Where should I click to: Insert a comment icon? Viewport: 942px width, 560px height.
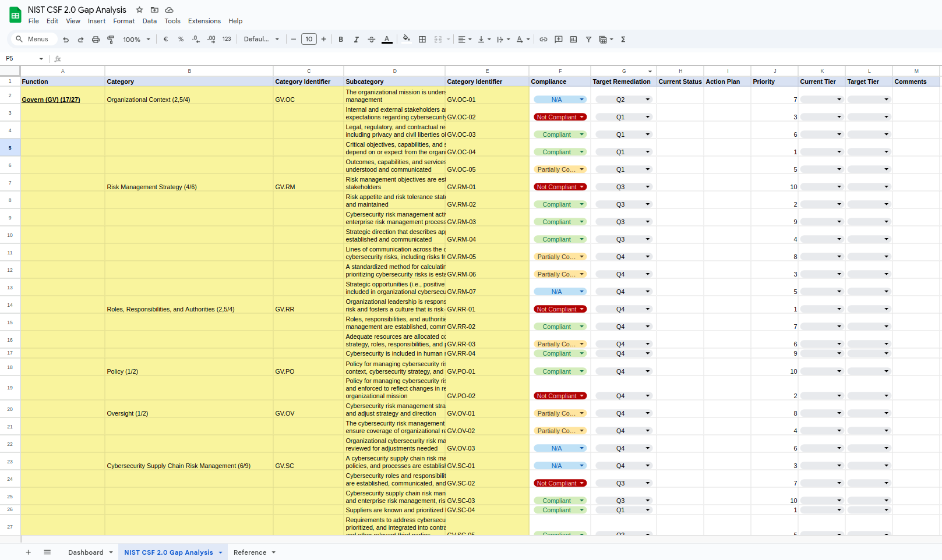pyautogui.click(x=559, y=40)
